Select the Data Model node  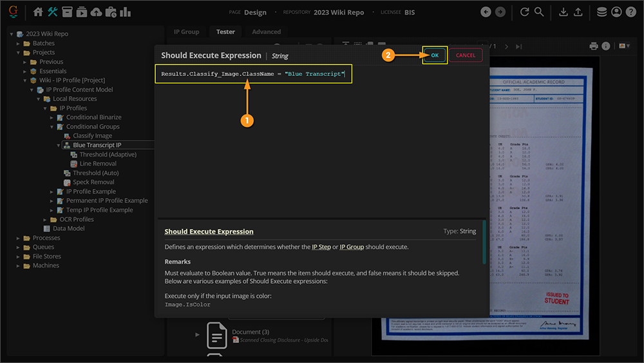click(x=68, y=229)
